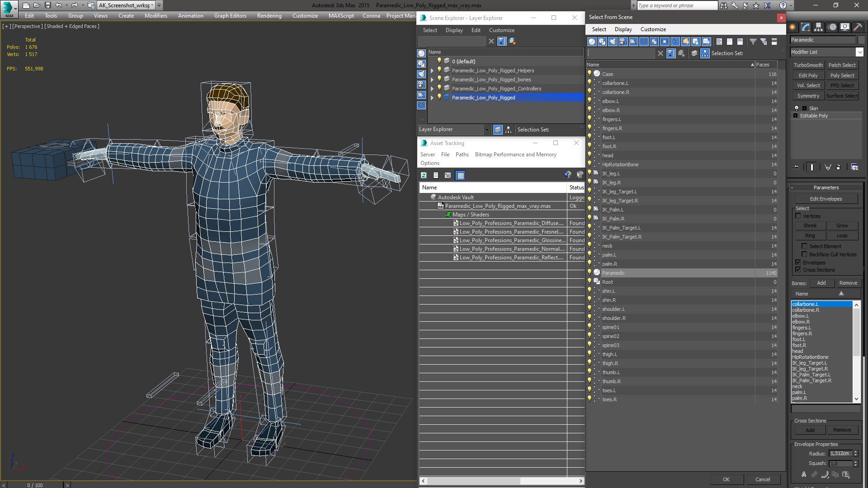
Task: Click Configure Modifier Sets icon
Action: (854, 167)
